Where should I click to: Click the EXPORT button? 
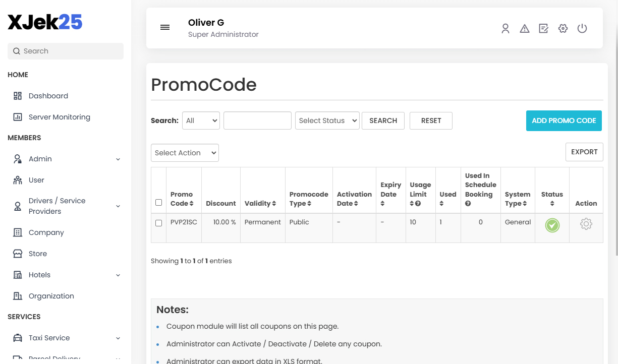[x=584, y=152]
